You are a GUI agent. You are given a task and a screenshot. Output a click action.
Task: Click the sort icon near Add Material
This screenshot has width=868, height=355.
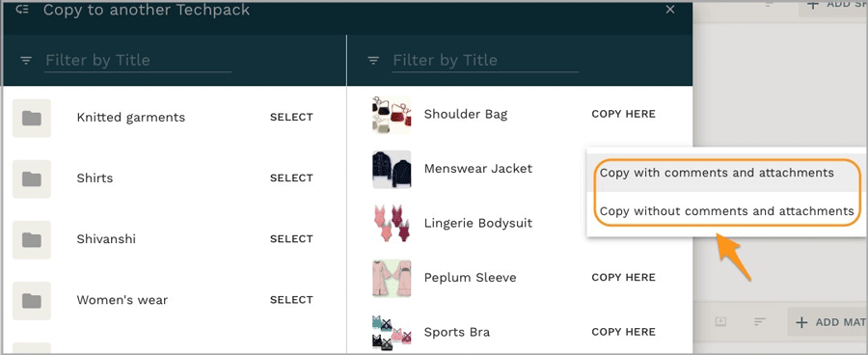tap(760, 321)
